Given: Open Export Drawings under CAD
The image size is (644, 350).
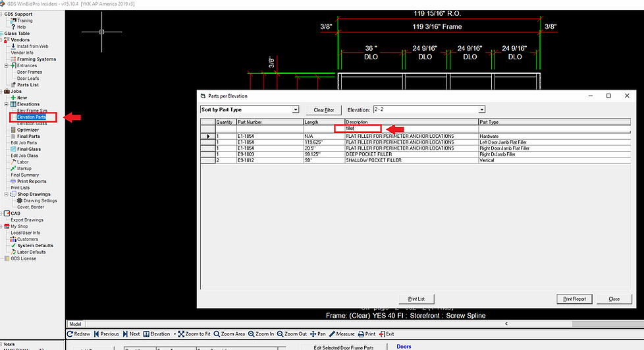Looking at the screenshot, I should (27, 220).
